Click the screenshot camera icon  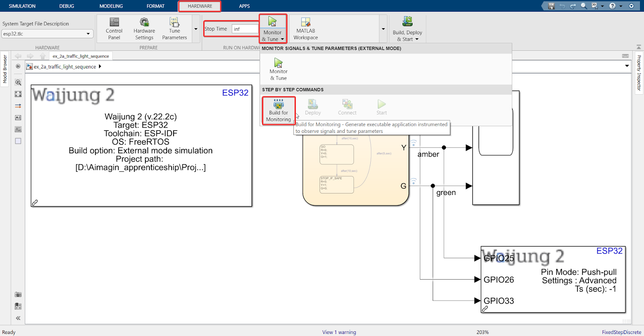tap(18, 295)
